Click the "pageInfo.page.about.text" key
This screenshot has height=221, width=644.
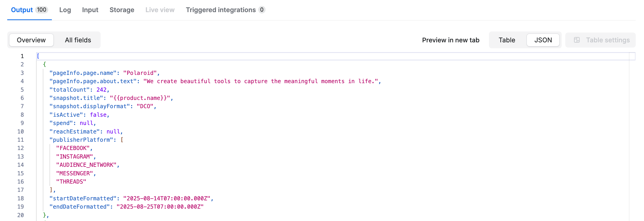[93, 81]
